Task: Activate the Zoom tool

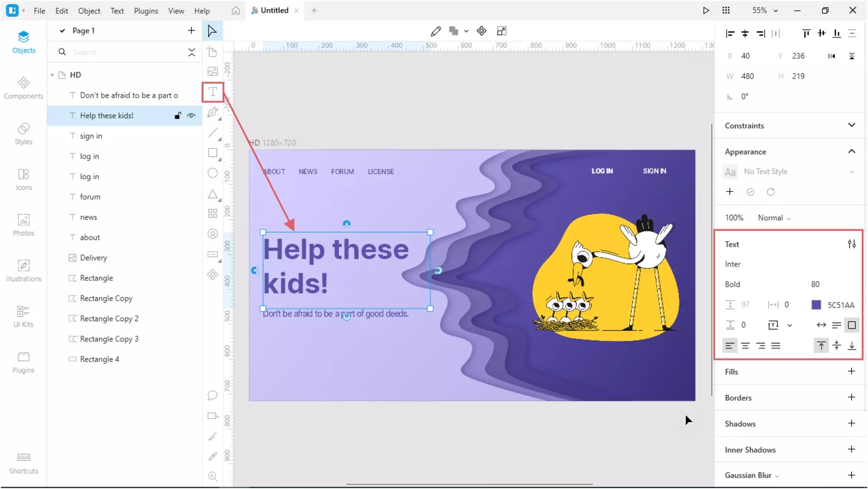Action: point(212,476)
